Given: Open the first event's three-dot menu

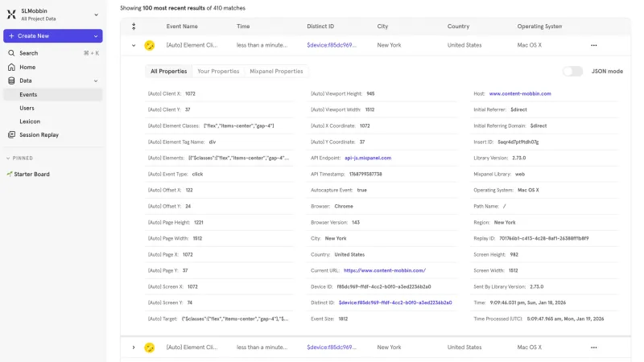Looking at the screenshot, I should tap(594, 45).
